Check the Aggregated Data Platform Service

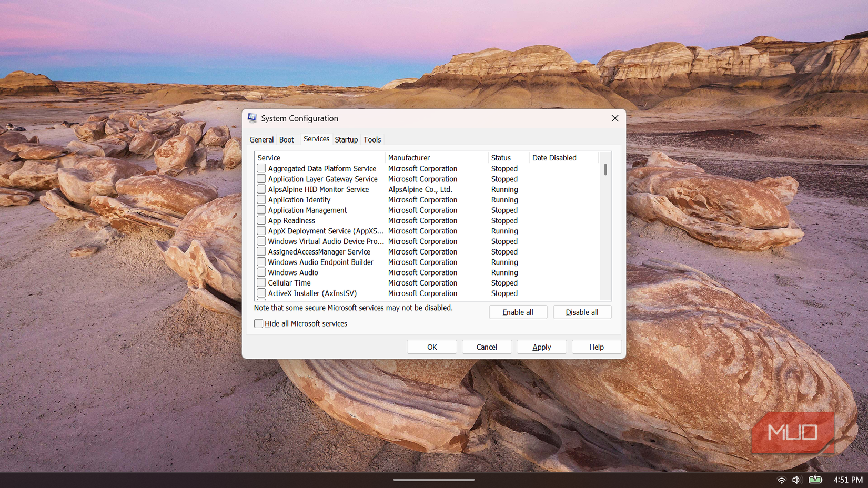coord(261,168)
